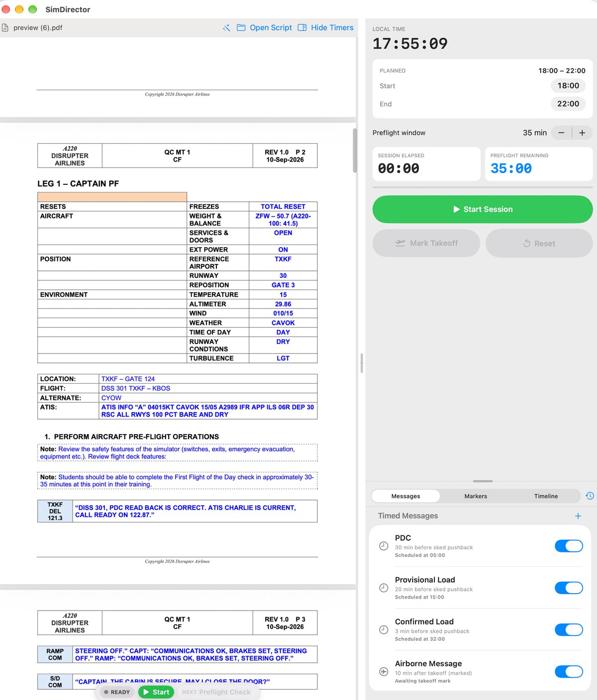Screen dimensions: 597x700
Task: Click the TXKF reference airport value
Action: click(283, 259)
